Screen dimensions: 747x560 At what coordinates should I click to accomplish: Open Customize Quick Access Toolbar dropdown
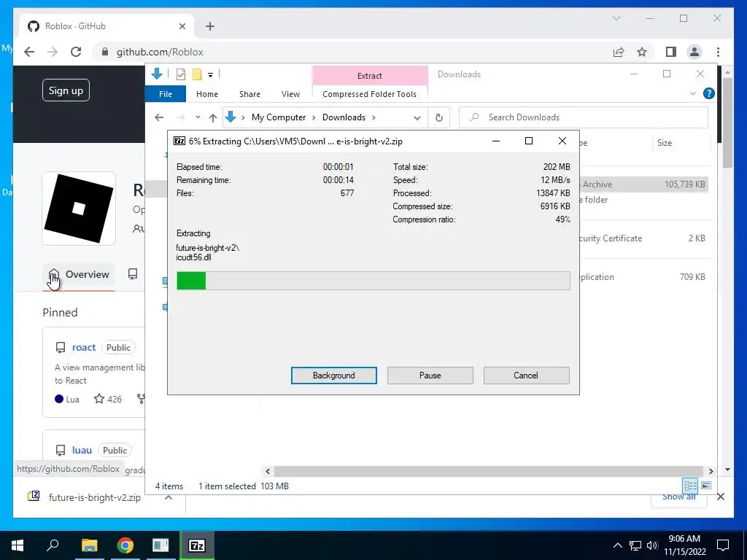[x=210, y=74]
